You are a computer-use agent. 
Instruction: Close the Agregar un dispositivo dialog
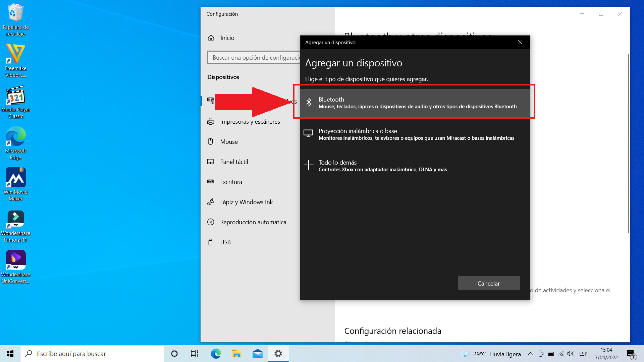click(x=520, y=42)
